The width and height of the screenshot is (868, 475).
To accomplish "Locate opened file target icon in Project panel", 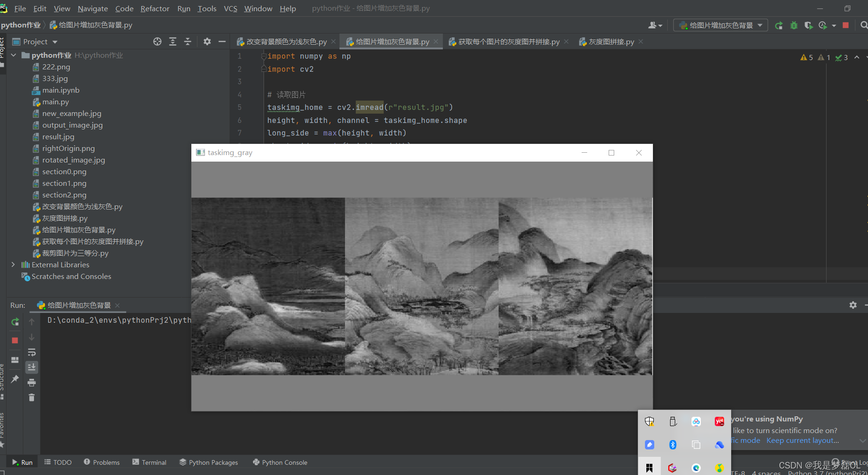I will [157, 41].
